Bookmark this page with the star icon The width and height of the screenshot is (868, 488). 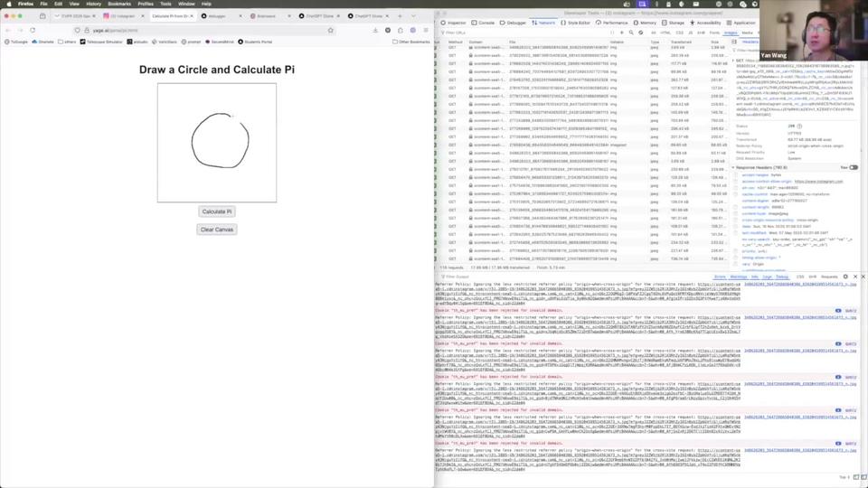tap(331, 31)
